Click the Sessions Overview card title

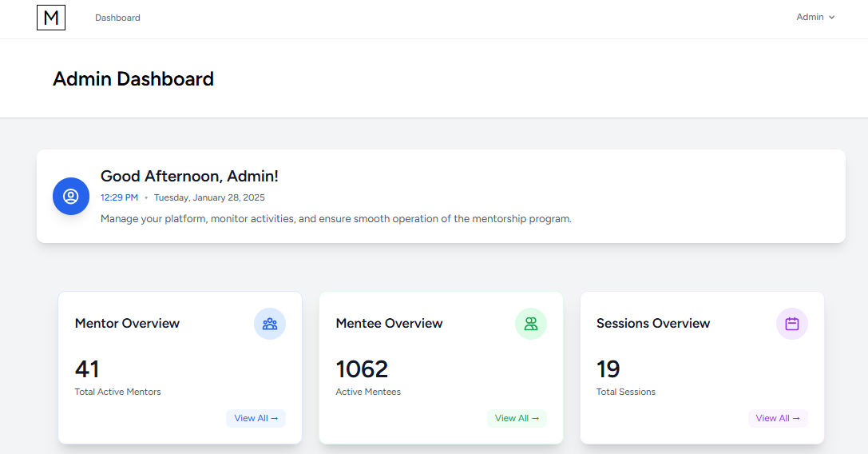click(653, 324)
